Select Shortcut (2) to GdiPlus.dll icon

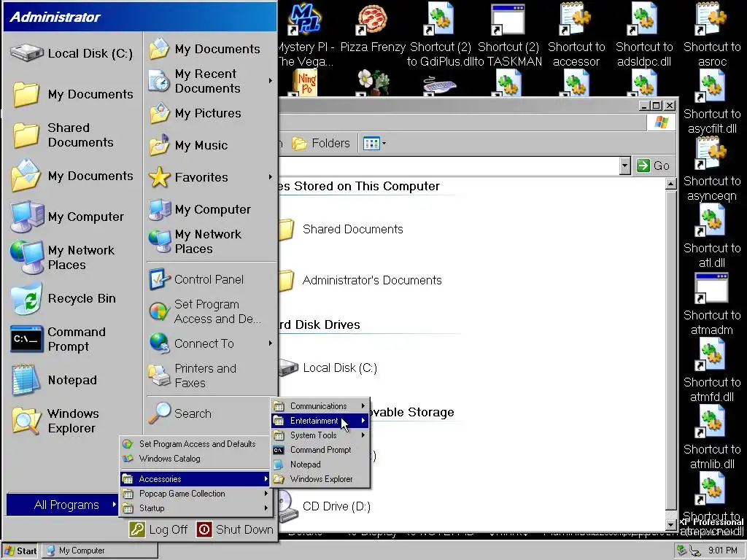(439, 34)
